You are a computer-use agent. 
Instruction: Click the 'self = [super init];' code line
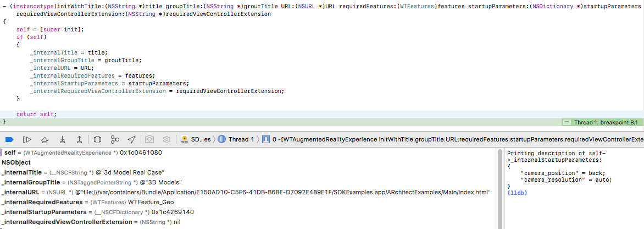pos(50,30)
